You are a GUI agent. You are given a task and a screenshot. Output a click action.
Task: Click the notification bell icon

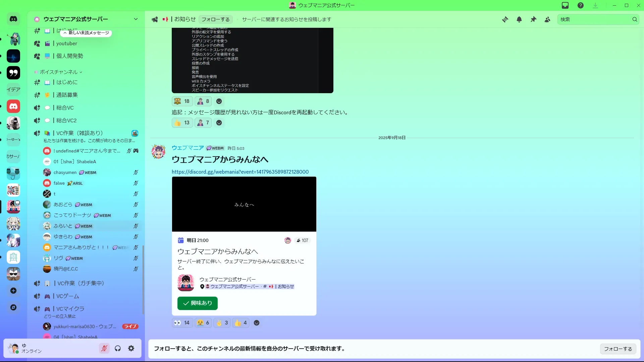[x=519, y=19]
